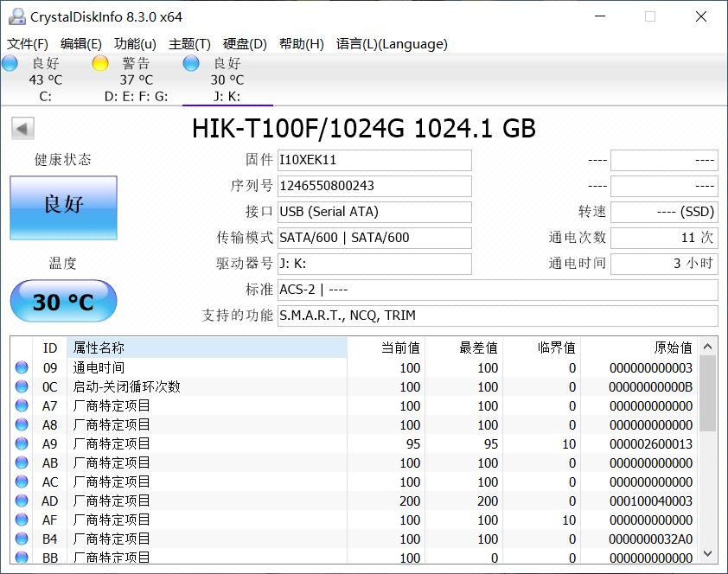Viewport: 728px width, 574px height.
Task: Click the back navigation arrow
Action: (21, 128)
